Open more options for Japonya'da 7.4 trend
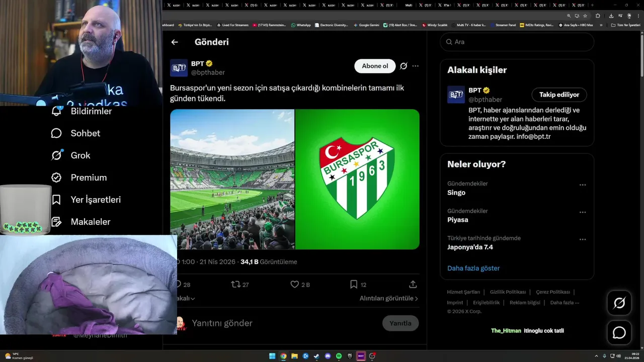 point(583,240)
